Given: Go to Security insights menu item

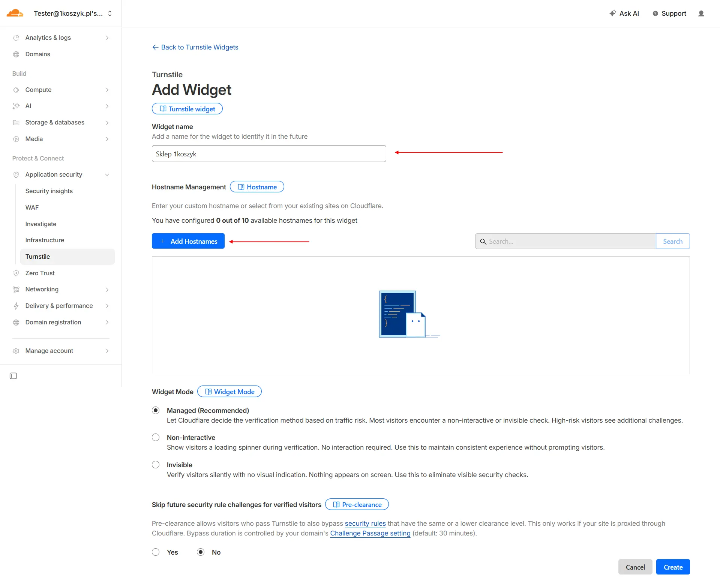Looking at the screenshot, I should click(x=49, y=191).
